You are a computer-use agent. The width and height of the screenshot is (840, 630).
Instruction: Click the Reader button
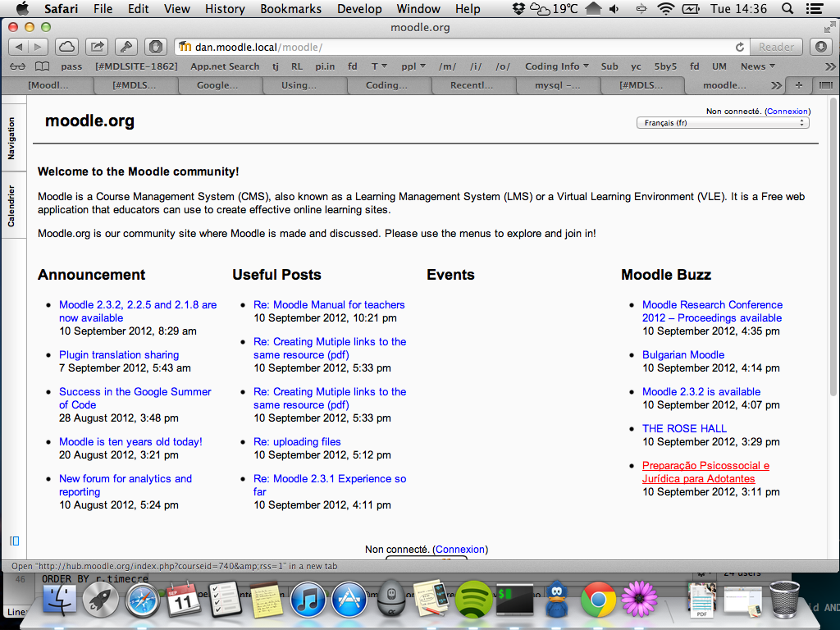776,47
